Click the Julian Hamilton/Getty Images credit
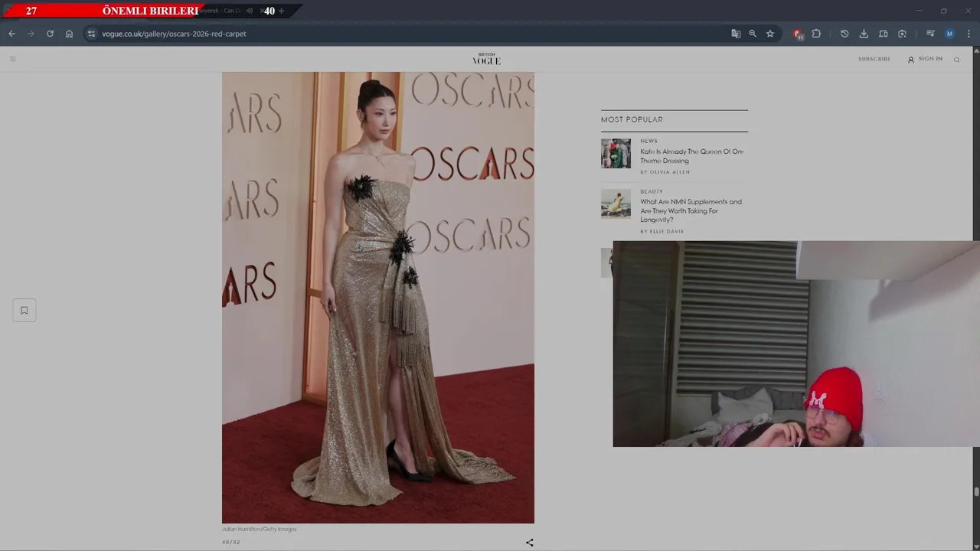Viewport: 980px width, 551px height. [259, 529]
